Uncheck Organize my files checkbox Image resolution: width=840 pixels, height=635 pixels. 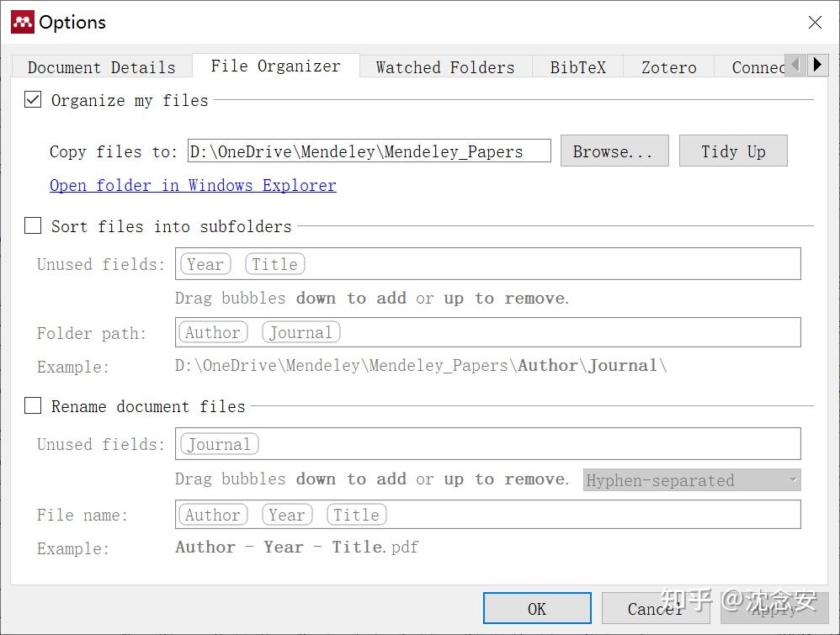(33, 99)
